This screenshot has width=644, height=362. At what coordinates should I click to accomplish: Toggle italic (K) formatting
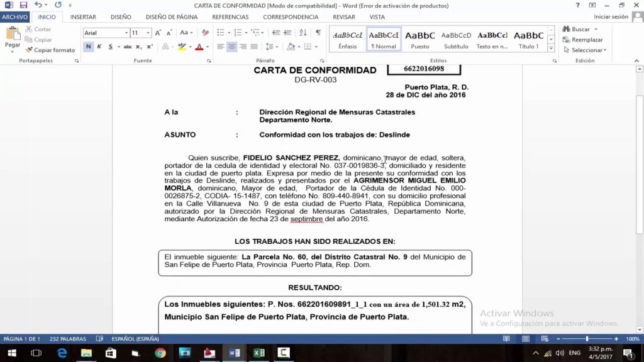(x=99, y=47)
